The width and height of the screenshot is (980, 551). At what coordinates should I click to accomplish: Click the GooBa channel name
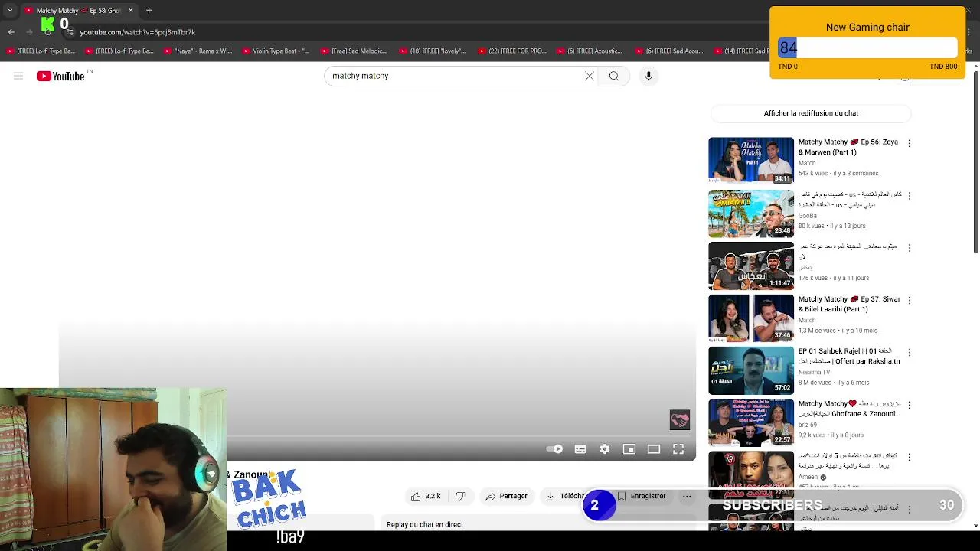pyautogui.click(x=807, y=216)
